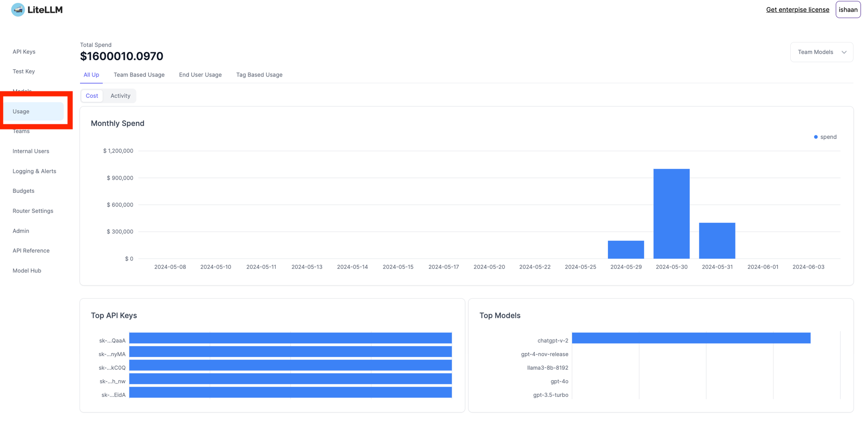Open the Team Models dropdown
868x425 pixels.
click(821, 52)
